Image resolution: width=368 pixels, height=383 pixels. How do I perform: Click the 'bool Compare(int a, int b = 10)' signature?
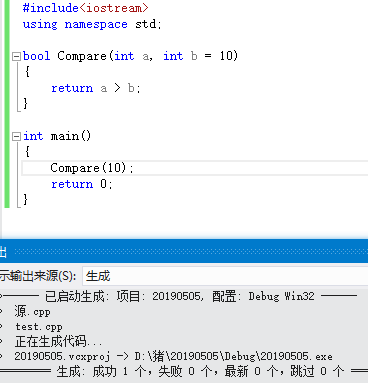[x=130, y=56]
